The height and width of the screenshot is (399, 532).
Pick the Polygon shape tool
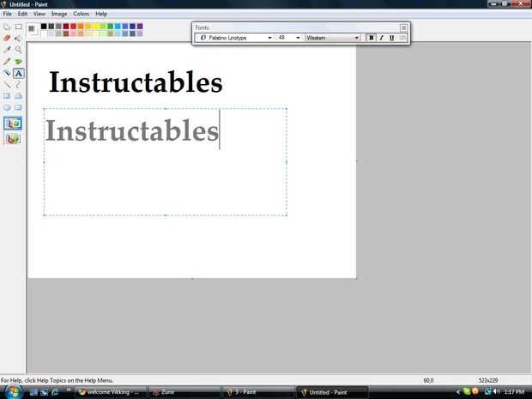pyautogui.click(x=18, y=96)
